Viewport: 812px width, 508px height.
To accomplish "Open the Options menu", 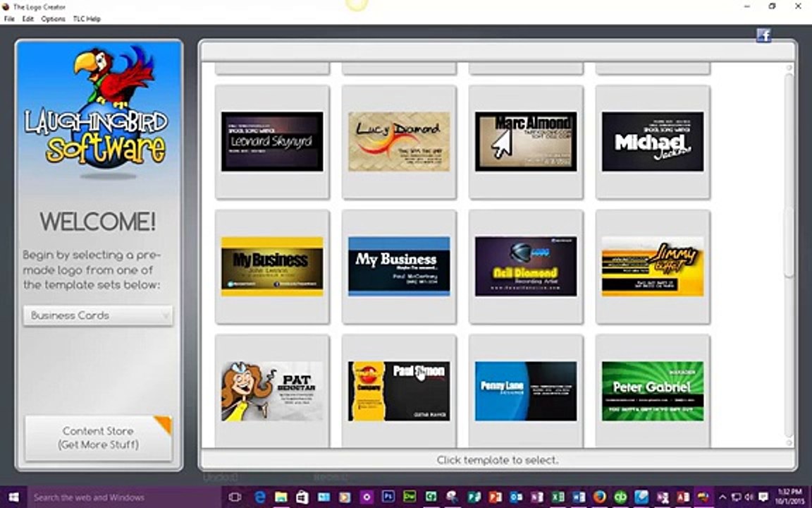I will point(54,18).
